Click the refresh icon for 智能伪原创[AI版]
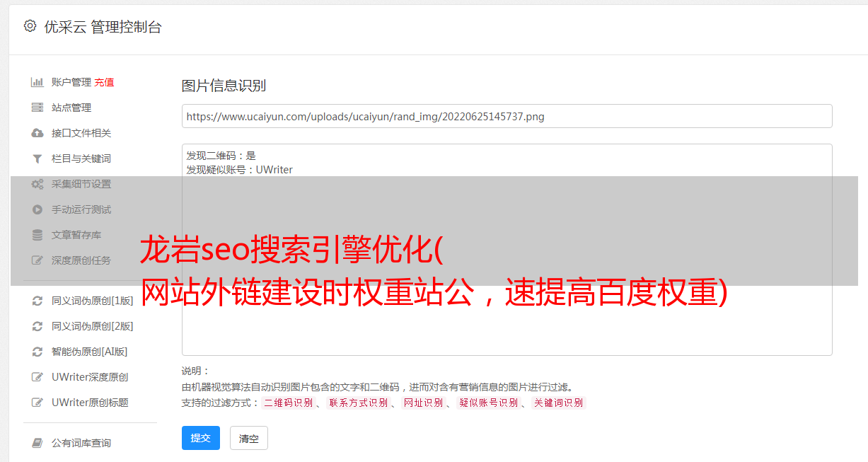 coord(37,352)
